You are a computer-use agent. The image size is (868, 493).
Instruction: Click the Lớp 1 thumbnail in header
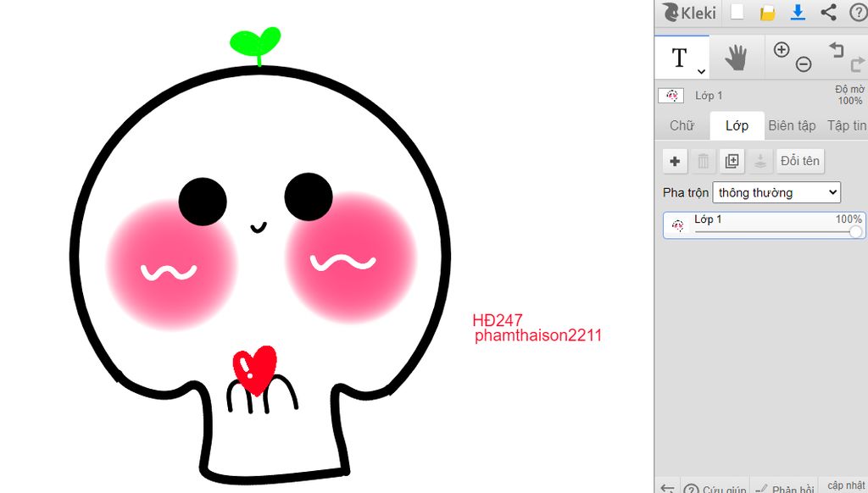(671, 96)
